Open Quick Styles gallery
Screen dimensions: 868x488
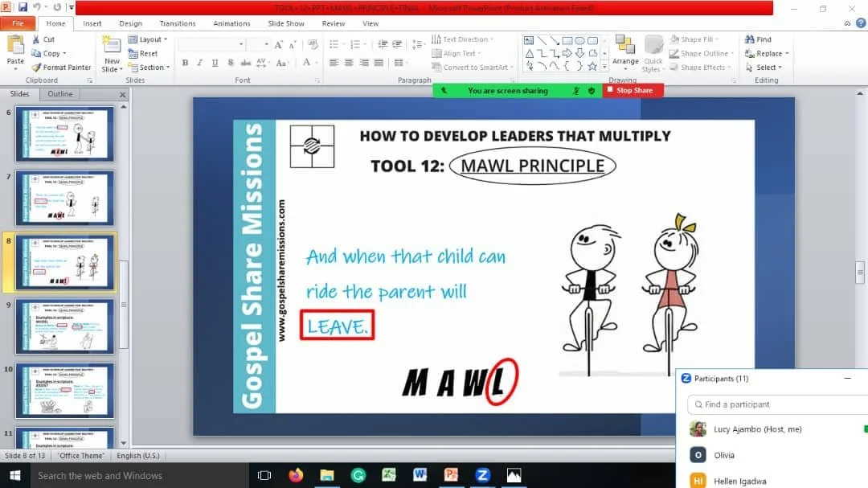653,54
